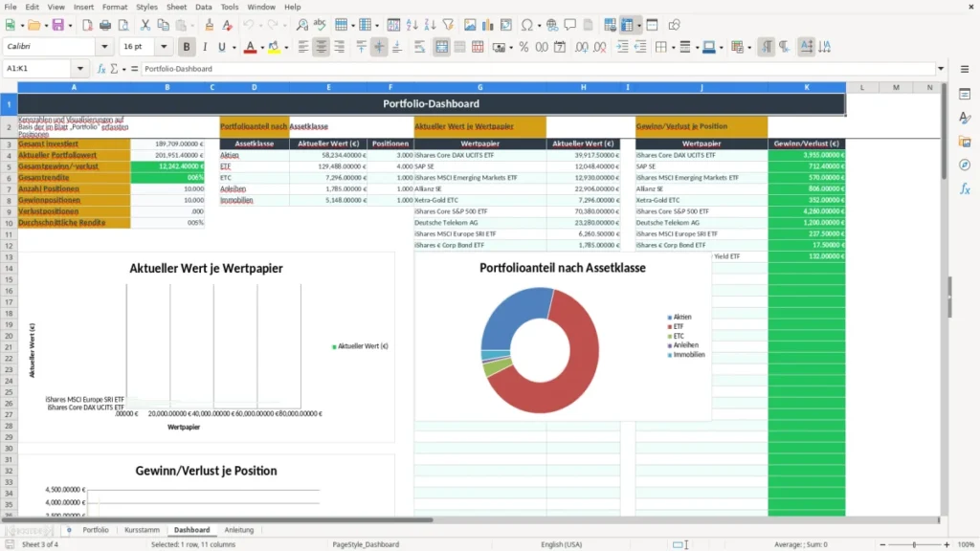Click the Increase indent icon

coord(622,47)
